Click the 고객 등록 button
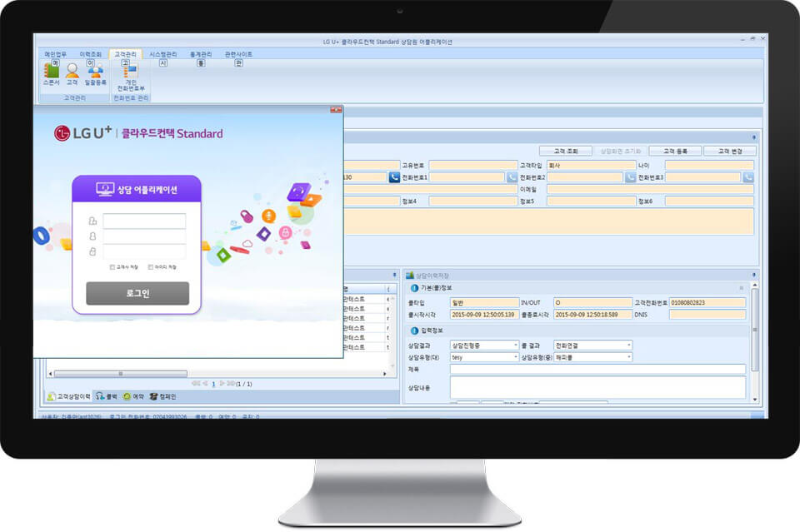The width and height of the screenshot is (800, 532). (x=675, y=152)
